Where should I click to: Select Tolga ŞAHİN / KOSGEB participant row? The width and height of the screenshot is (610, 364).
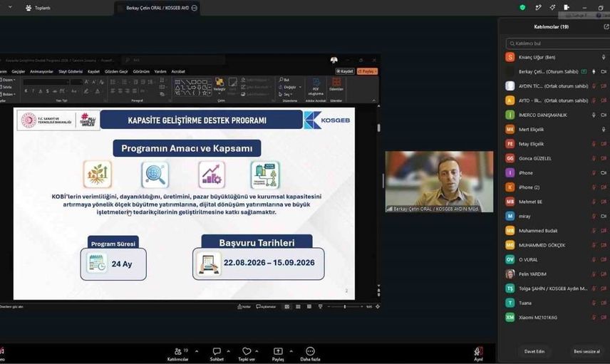tap(558, 288)
